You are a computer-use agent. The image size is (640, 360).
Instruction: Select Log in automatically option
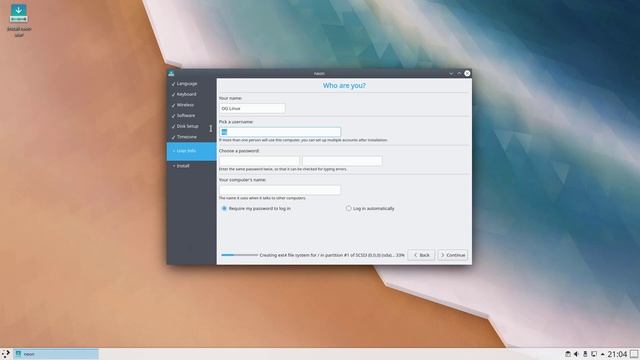(x=370, y=209)
